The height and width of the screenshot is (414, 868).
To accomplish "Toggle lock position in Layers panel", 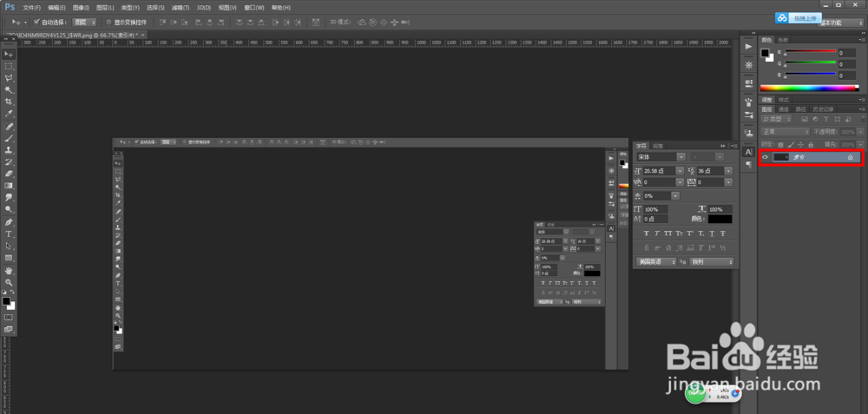I will coord(800,144).
